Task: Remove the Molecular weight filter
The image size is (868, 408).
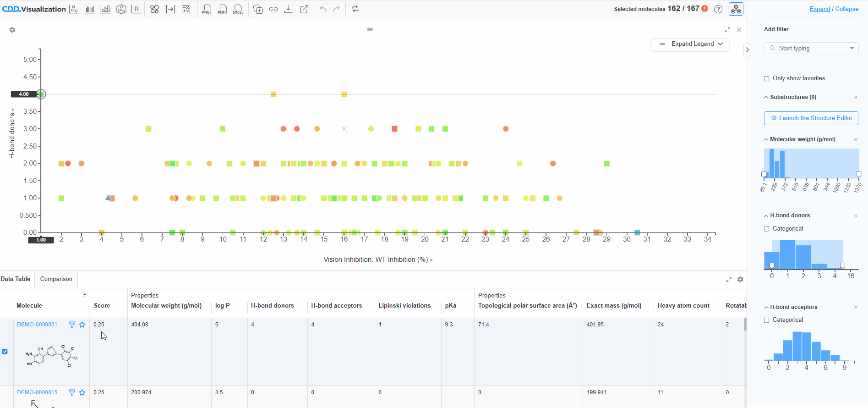Action: [x=856, y=139]
